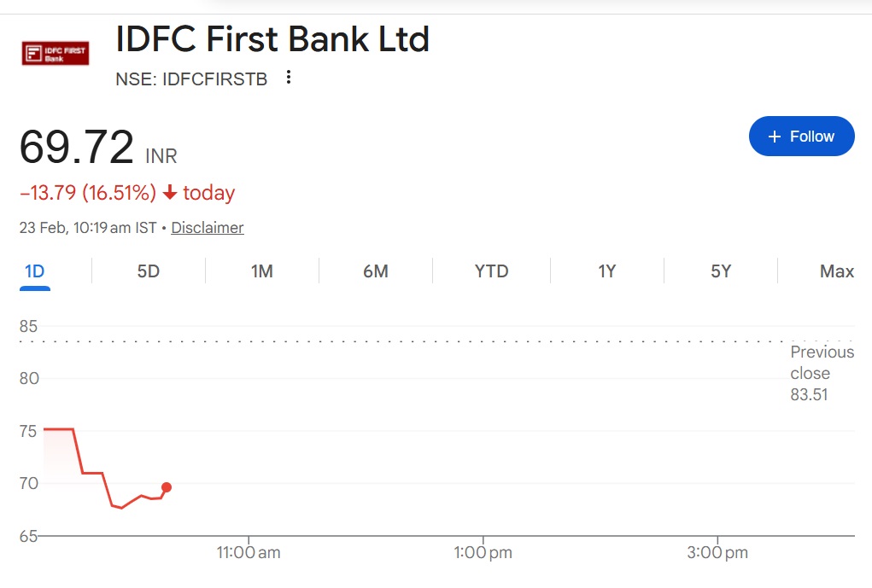Viewport: 872px width, 588px height.
Task: Click the −13.79 (16.51%) change text
Action: [88, 193]
